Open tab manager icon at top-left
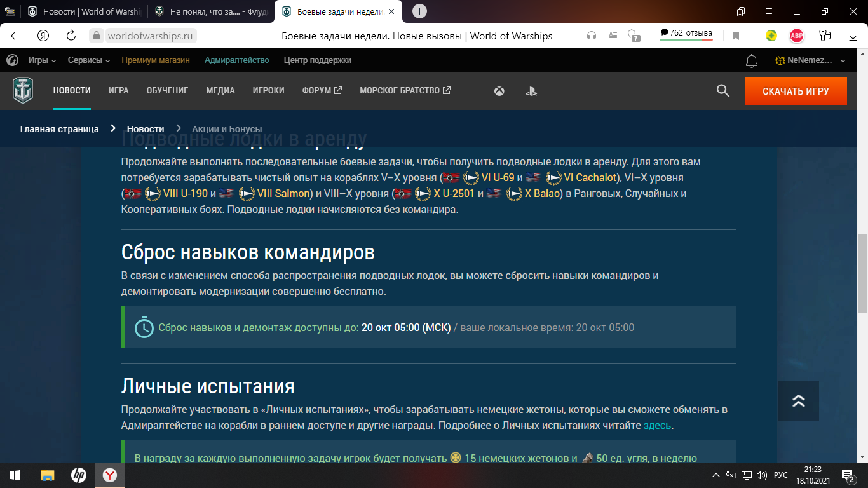The image size is (868, 488). tap(10, 11)
